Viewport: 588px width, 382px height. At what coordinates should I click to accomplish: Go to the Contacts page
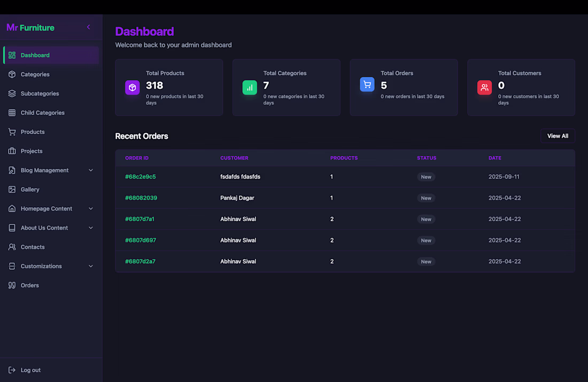51,247
